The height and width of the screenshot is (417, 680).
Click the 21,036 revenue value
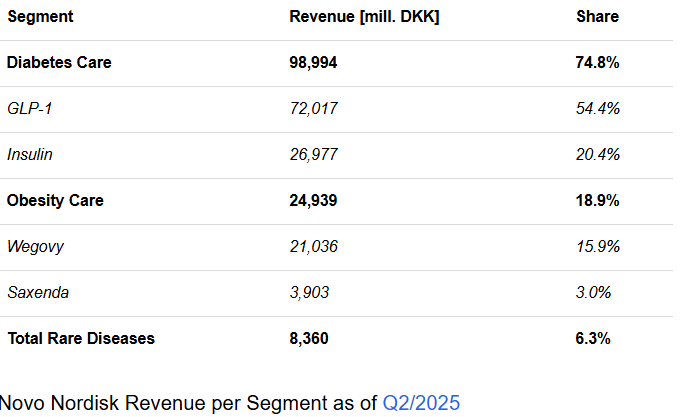313,246
